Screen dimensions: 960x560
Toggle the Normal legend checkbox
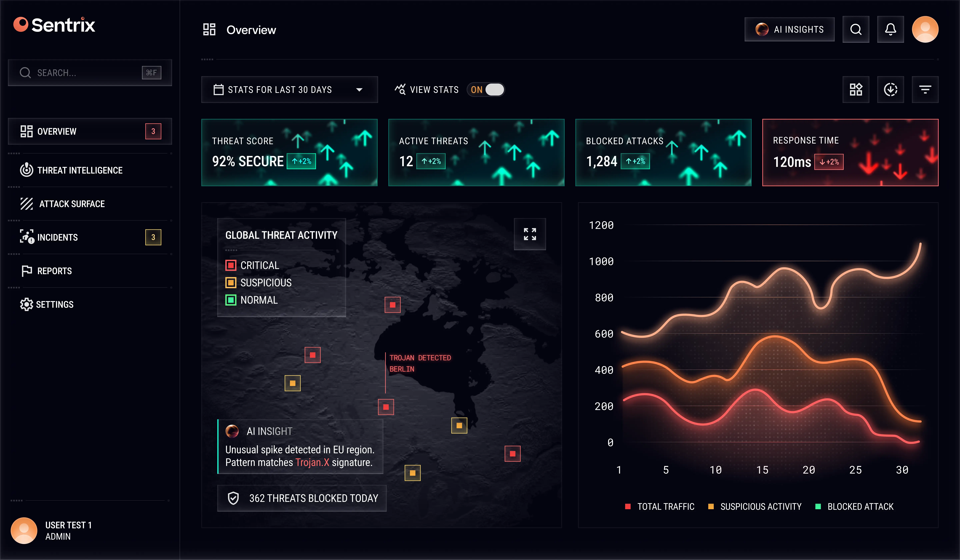tap(230, 300)
